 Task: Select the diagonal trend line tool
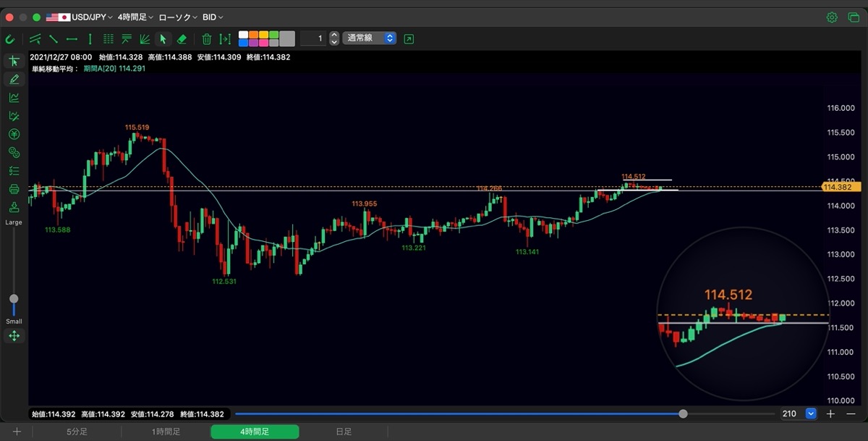(54, 38)
